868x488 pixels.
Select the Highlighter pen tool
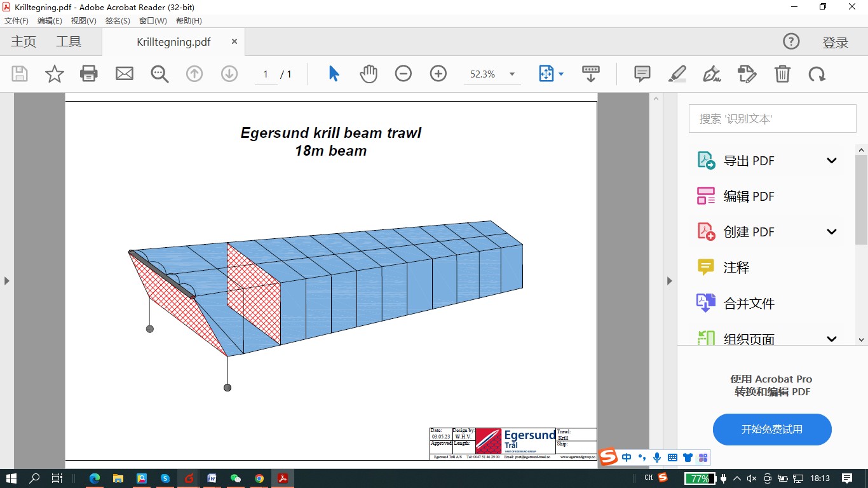[677, 74]
